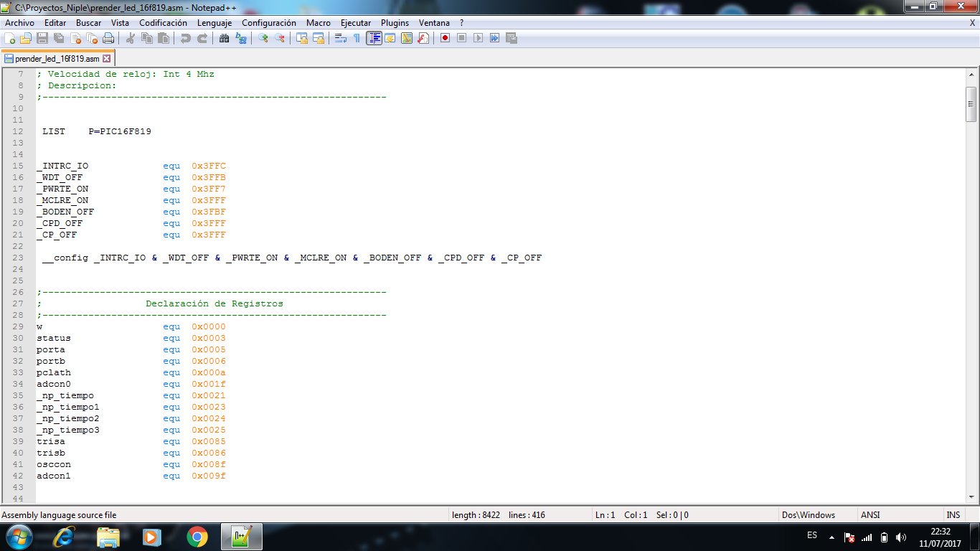This screenshot has width=980, height=551.
Task: Click the vertical scrollbar thumb
Action: [x=971, y=105]
